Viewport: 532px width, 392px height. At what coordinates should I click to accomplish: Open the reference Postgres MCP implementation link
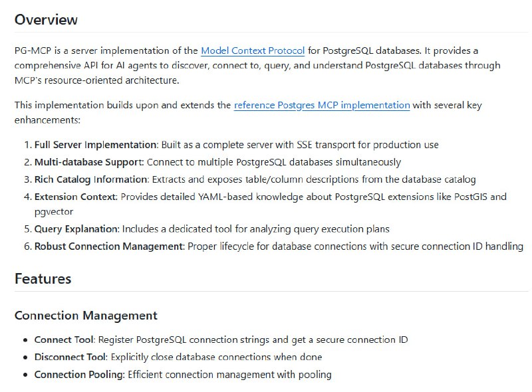322,105
